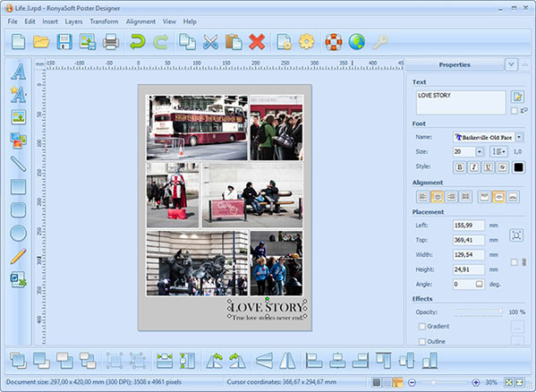Select the Ellipse shape tool

pos(18,233)
